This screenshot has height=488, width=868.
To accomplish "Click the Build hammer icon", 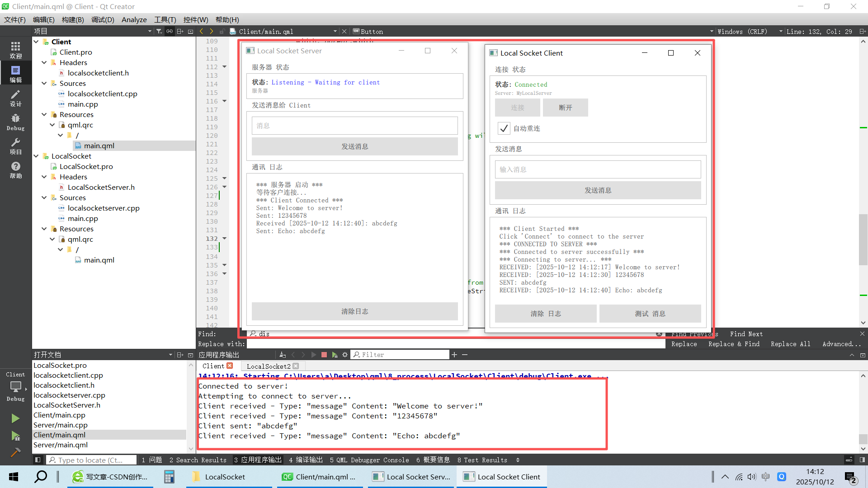I will (x=15, y=452).
